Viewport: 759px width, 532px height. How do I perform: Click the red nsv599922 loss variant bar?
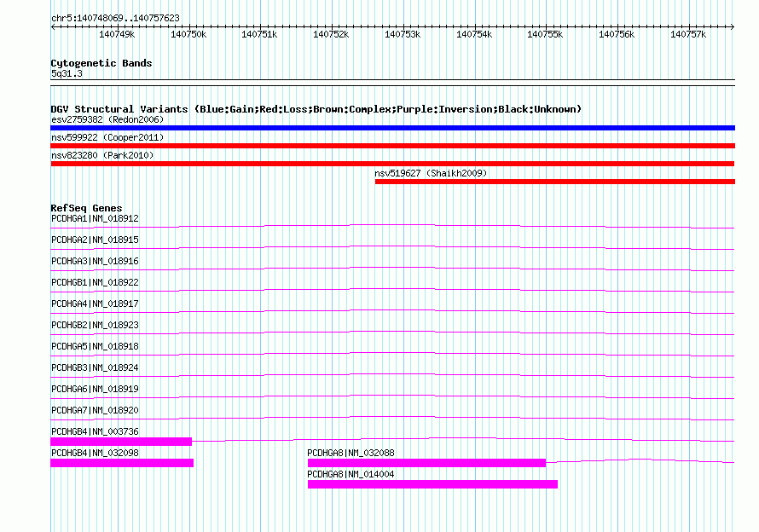392,146
